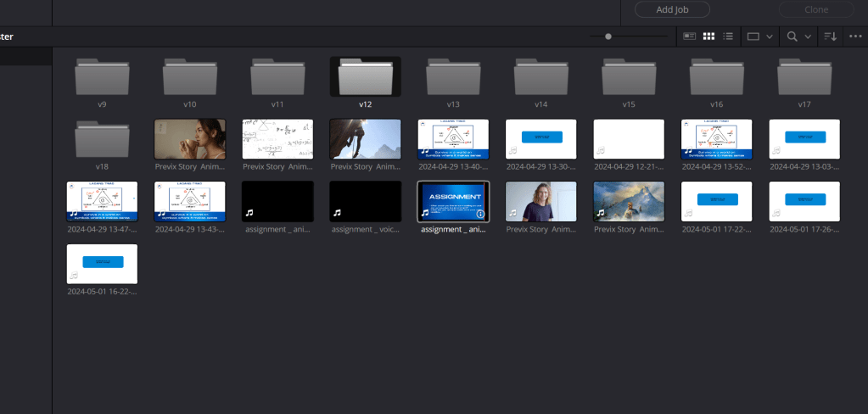This screenshot has width=868, height=414.
Task: Select the math formulas Previx Story thumbnail
Action: point(277,139)
